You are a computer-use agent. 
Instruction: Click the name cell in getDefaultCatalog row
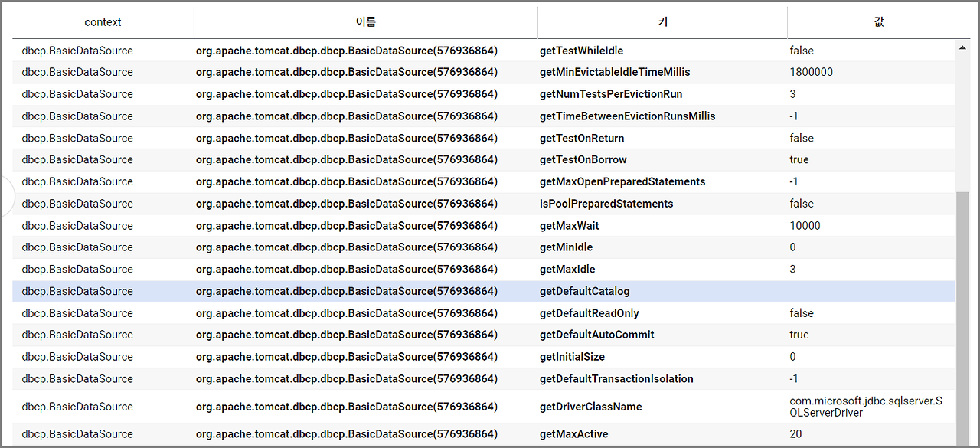tap(347, 292)
